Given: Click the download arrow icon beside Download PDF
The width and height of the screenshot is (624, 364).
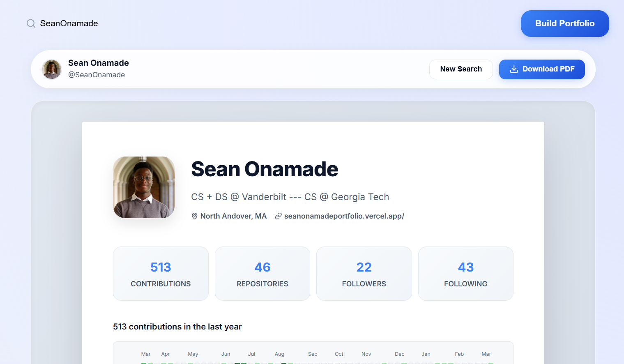Looking at the screenshot, I should [x=513, y=69].
